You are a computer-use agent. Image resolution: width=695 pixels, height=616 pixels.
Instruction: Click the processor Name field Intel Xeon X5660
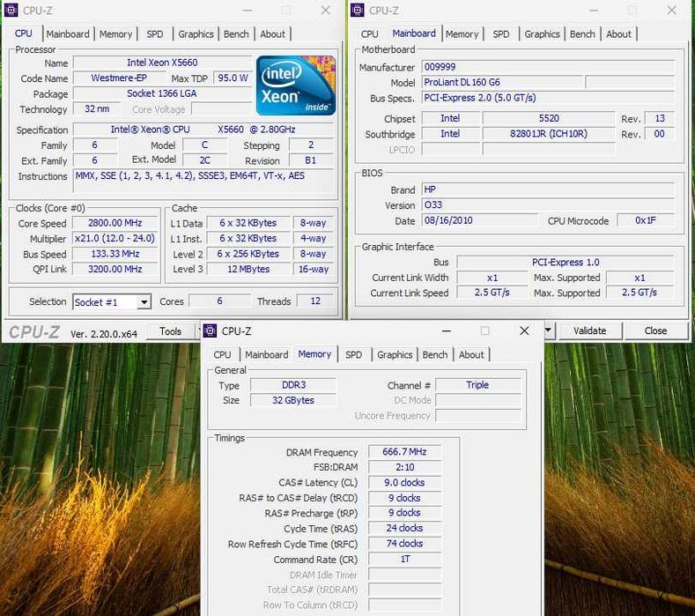(162, 63)
